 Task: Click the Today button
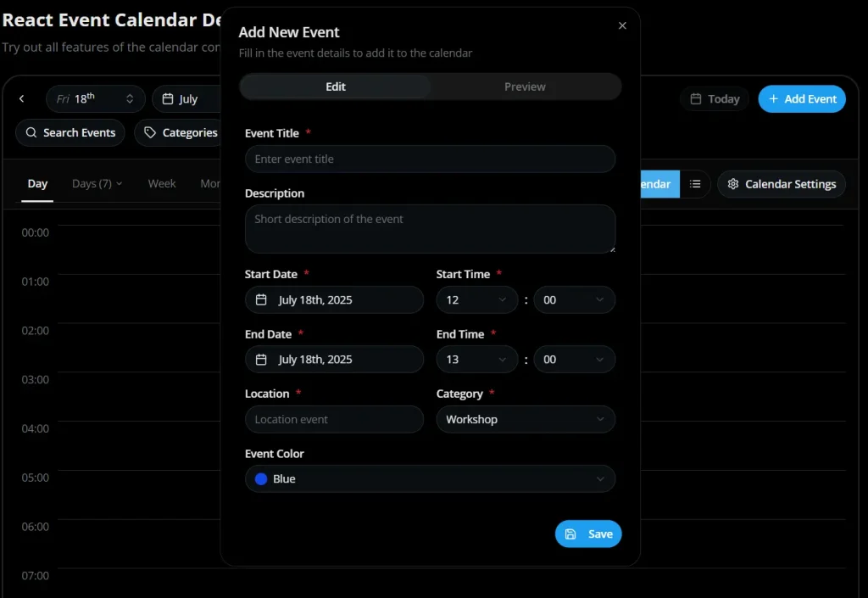[714, 98]
